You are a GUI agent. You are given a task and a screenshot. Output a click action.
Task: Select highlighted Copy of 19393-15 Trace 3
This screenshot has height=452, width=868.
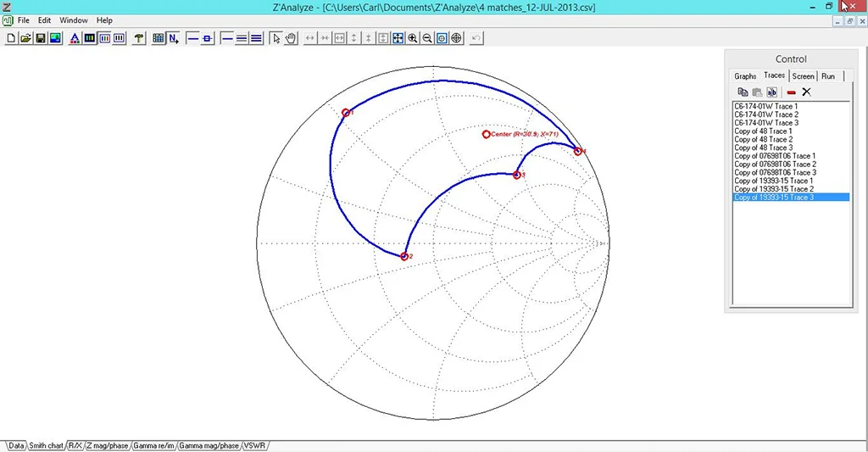tap(791, 198)
